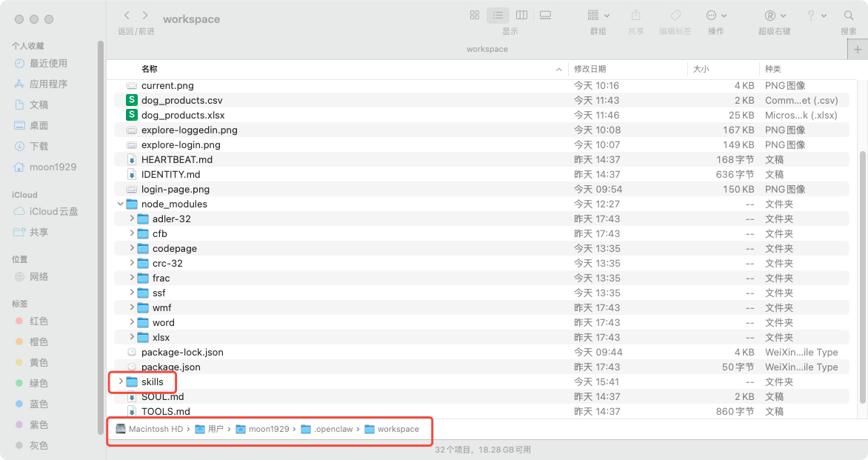
Task: Select the red 红色 tag
Action: pyautogui.click(x=39, y=321)
